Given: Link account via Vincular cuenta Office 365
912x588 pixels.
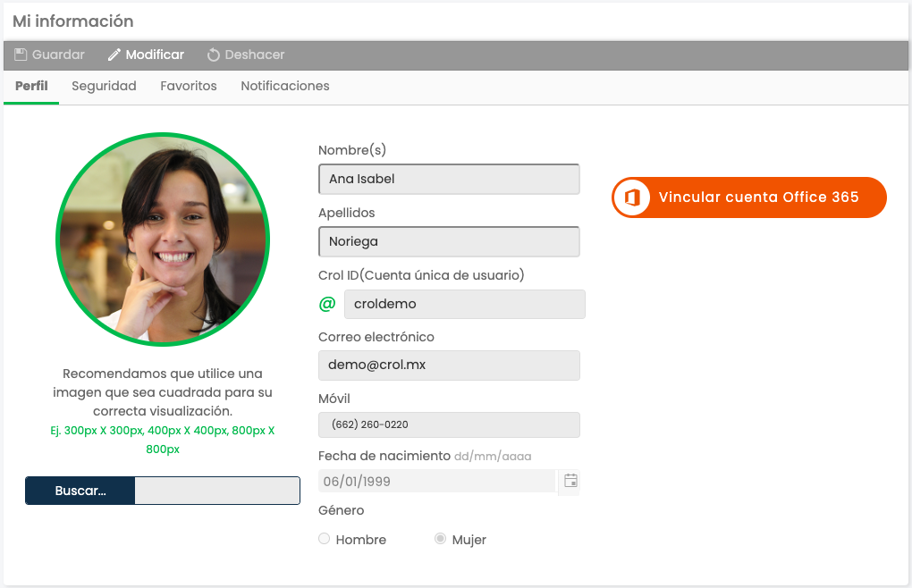Looking at the screenshot, I should 749,197.
